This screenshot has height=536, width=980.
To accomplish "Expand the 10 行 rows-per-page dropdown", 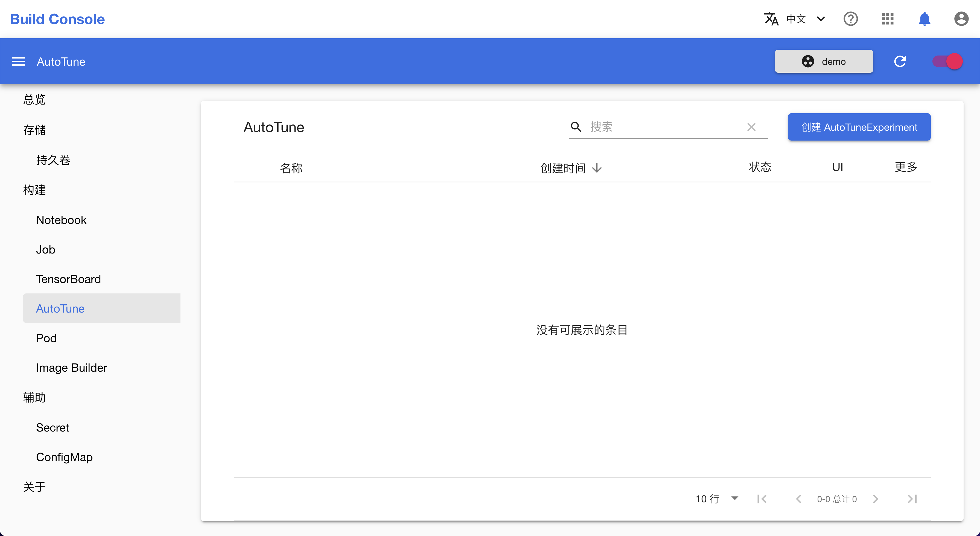I will point(717,499).
